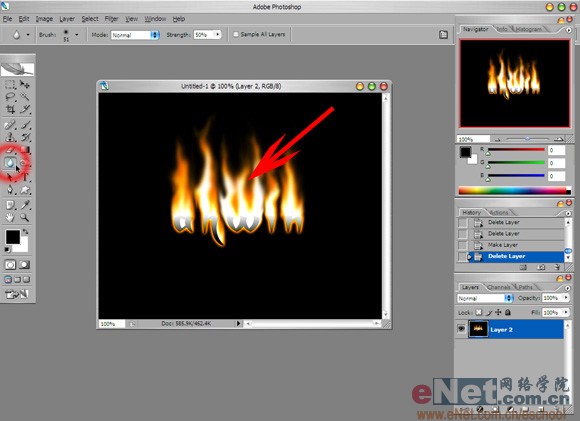Click the Layer 2 thumbnail
The height and width of the screenshot is (421, 580).
coord(478,329)
